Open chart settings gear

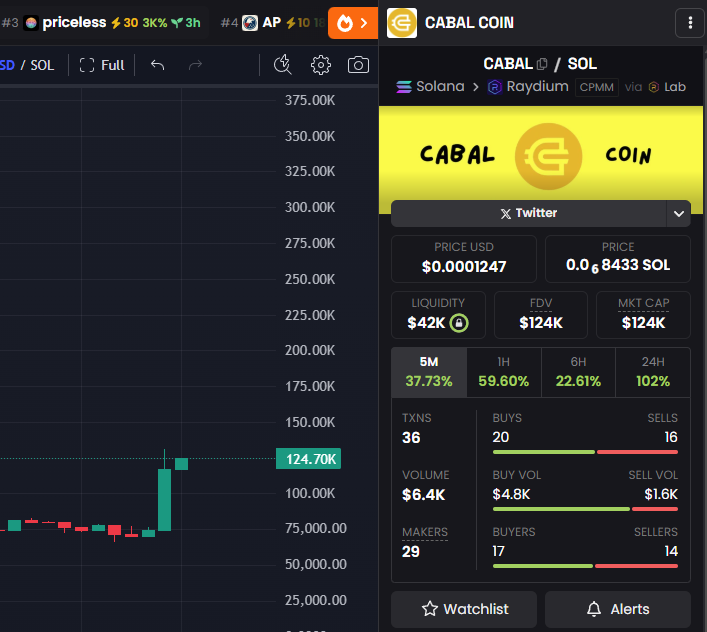coord(321,65)
